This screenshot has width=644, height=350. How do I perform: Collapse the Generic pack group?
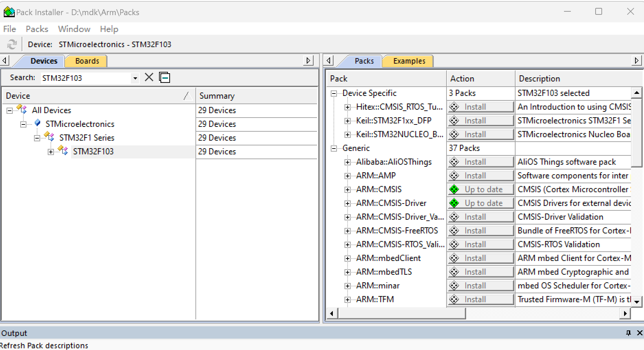(334, 149)
